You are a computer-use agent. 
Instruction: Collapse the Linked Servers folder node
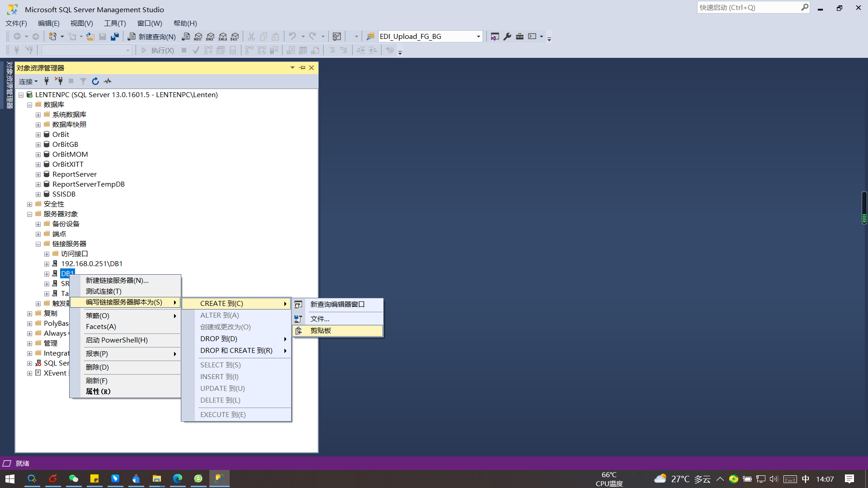38,244
